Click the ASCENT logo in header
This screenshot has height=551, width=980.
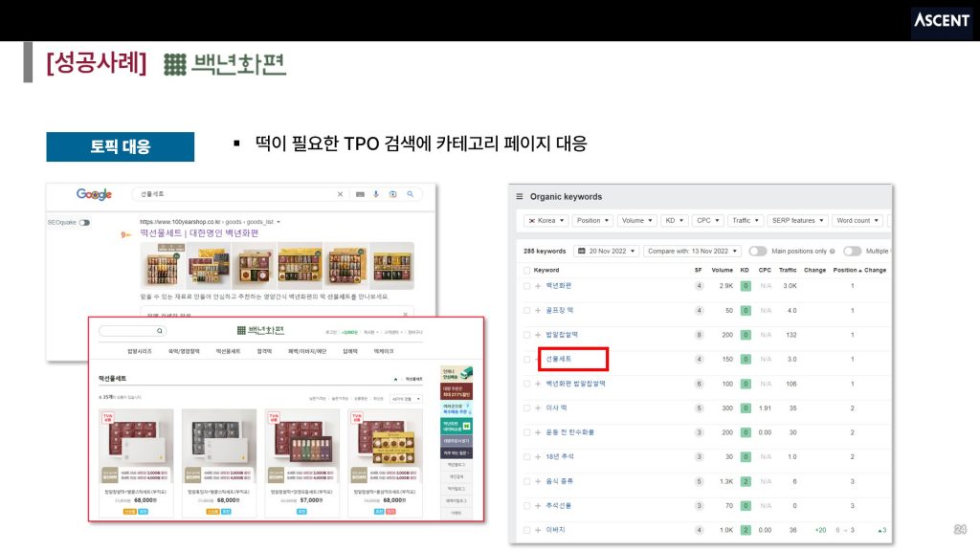click(x=942, y=20)
